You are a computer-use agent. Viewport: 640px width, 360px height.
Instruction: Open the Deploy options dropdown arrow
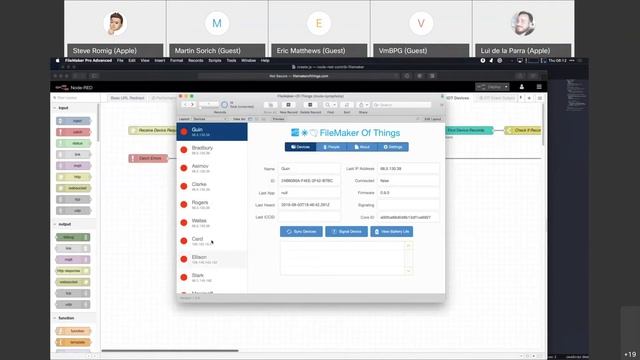point(506,87)
